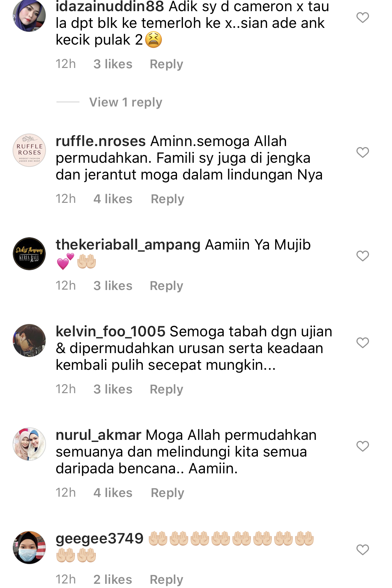Viewport: 392px width, 588px height.
Task: Like nurul_akmar's comment heart icon
Action: click(362, 446)
